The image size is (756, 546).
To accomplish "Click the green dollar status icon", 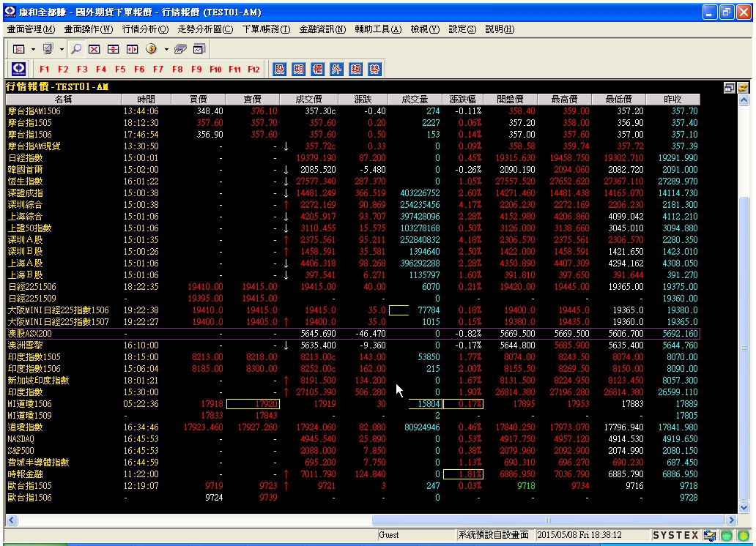I will [x=743, y=535].
